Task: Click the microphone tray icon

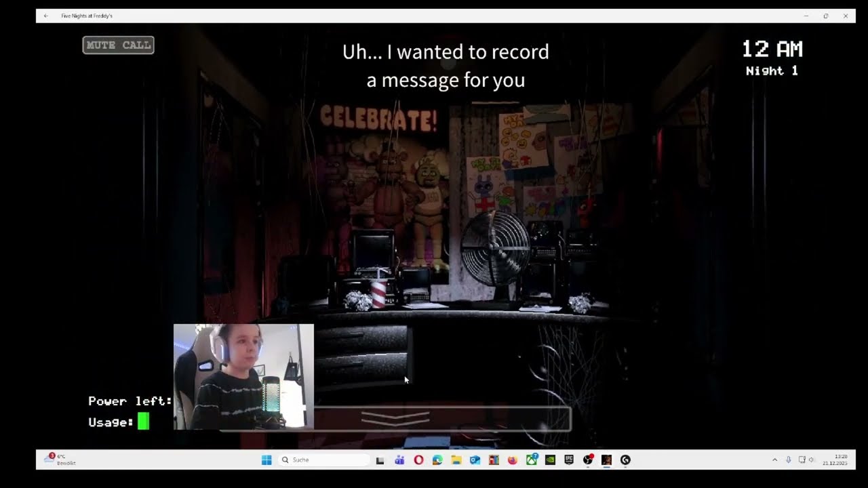Action: [x=788, y=460]
